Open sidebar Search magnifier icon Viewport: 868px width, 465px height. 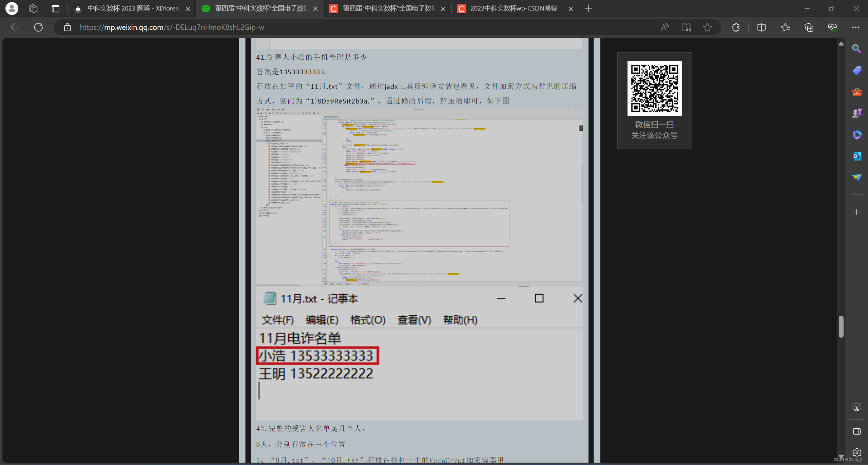857,49
